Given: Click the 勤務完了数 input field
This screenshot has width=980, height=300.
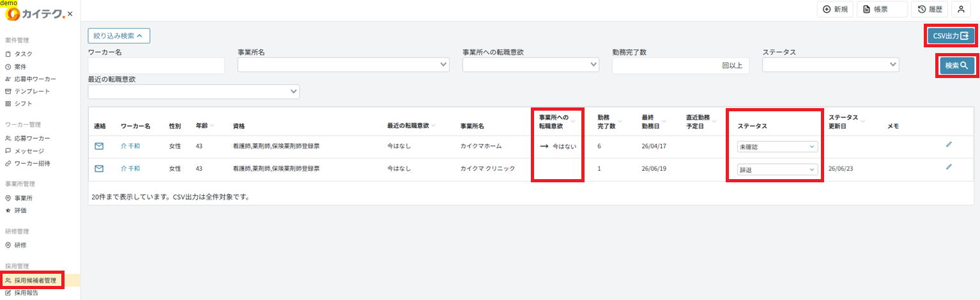Looking at the screenshot, I should tap(680, 65).
